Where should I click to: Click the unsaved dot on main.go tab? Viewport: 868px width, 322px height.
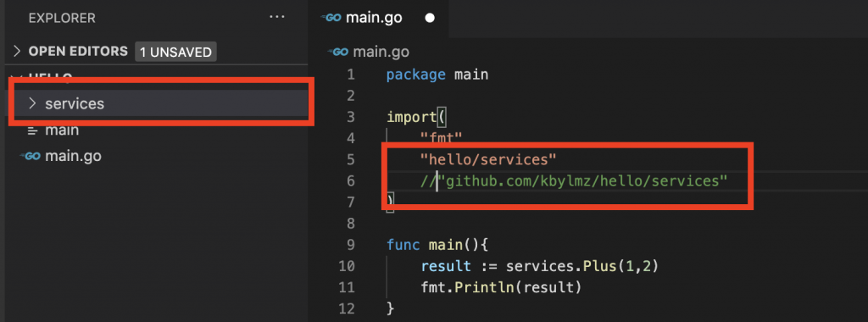click(x=430, y=19)
